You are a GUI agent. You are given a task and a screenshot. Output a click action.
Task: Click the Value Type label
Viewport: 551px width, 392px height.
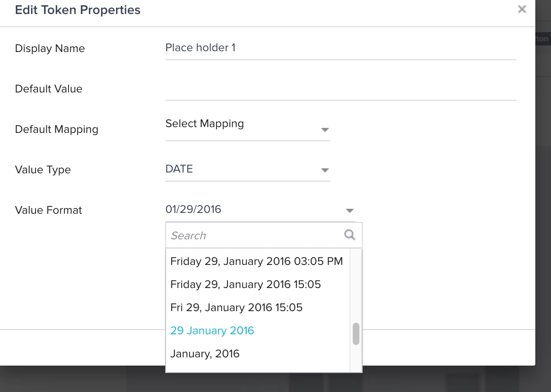pyautogui.click(x=43, y=170)
